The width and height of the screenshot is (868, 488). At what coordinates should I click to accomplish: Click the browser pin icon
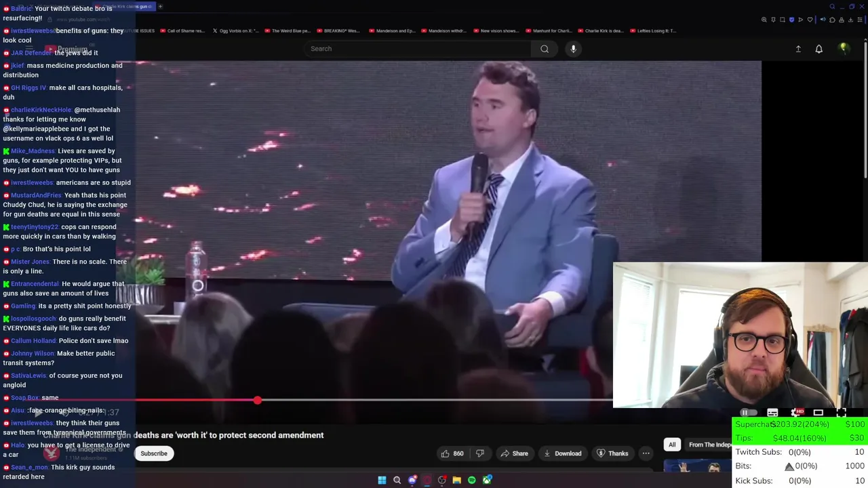[x=773, y=20]
